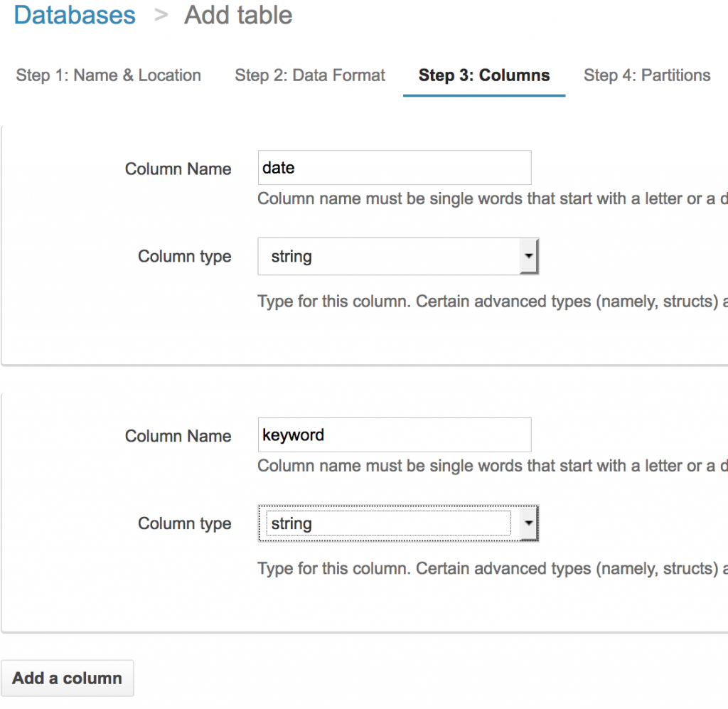Select the Step 3: Columns tab
Viewport: 728px width, 709px height.
pyautogui.click(x=484, y=75)
